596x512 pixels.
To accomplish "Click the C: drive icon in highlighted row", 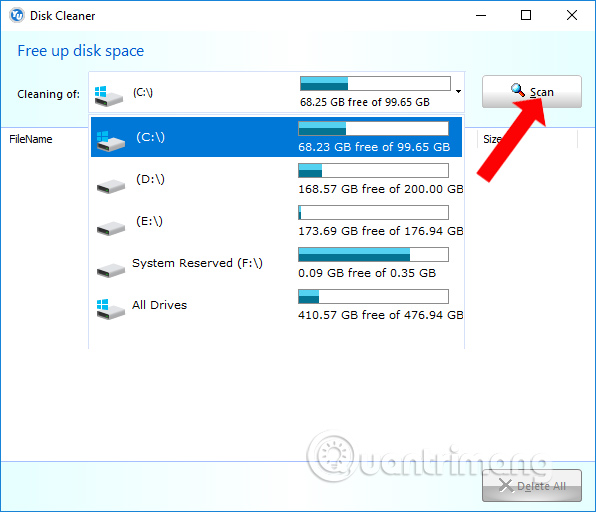I will coord(110,141).
